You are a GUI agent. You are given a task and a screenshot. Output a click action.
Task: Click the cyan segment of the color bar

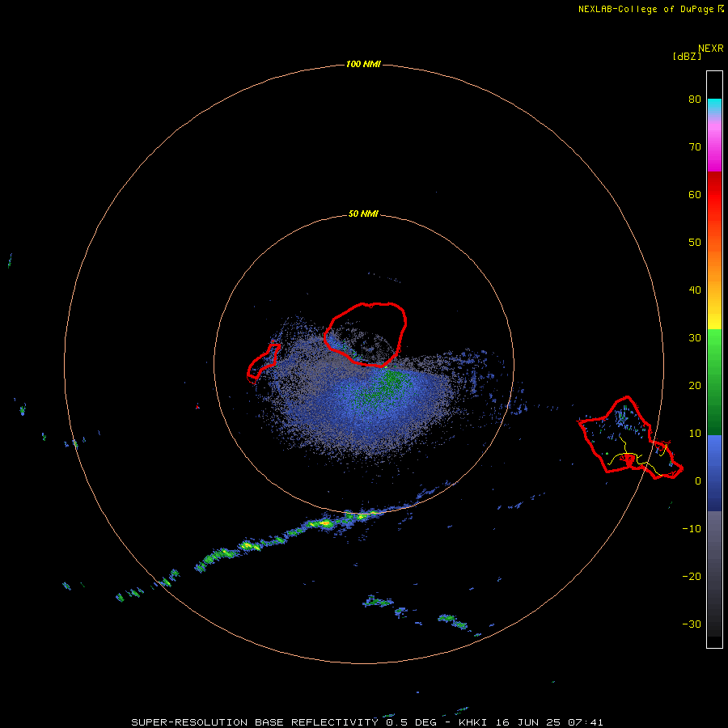pyautogui.click(x=714, y=104)
